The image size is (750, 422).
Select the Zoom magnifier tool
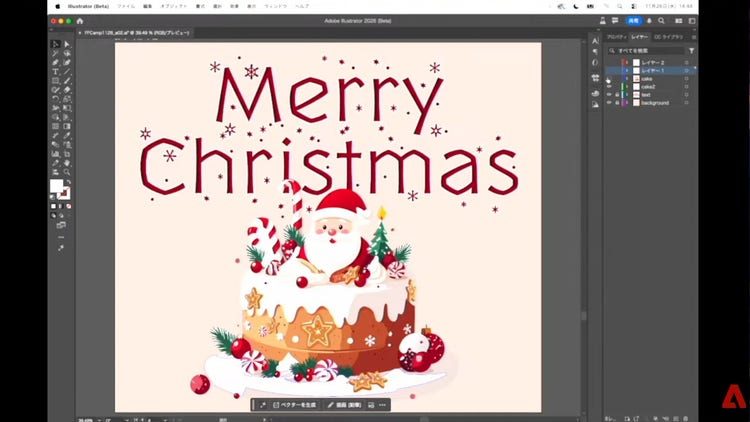(x=67, y=172)
